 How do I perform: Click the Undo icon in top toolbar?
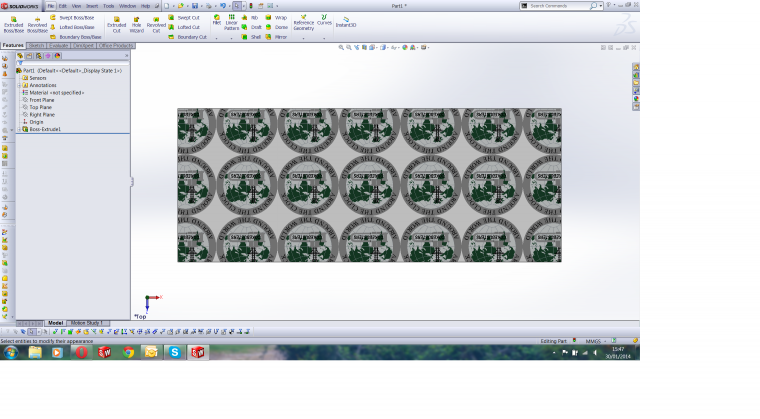point(223,6)
